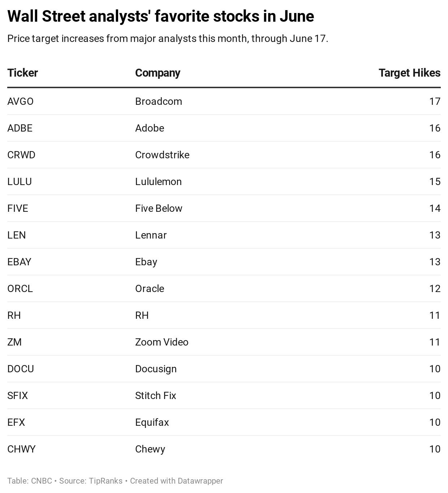Open the Created with Datawrapper link
Screen dimensions: 448x493
click(176, 481)
